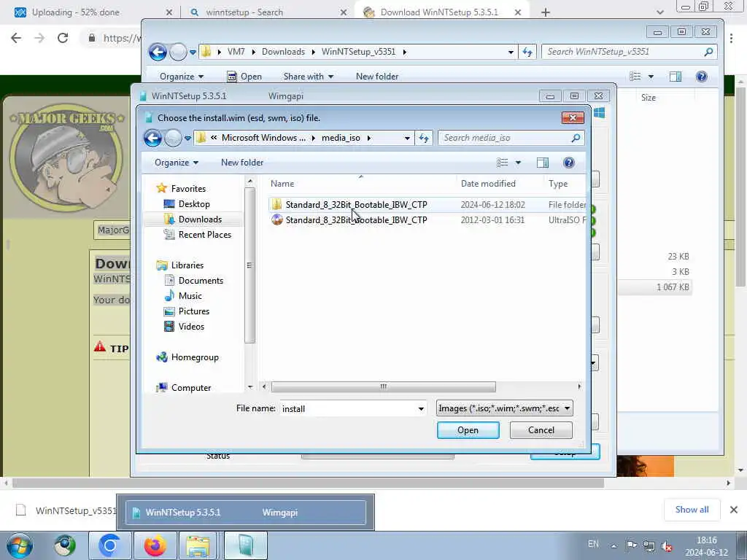Image resolution: width=747 pixels, height=560 pixels.
Task: Open File Explorer from taskbar
Action: (198, 545)
